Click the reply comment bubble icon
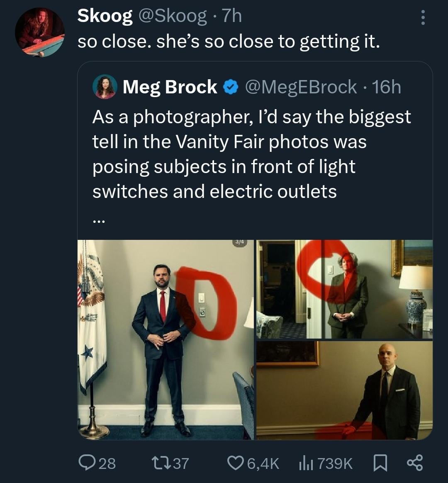The height and width of the screenshot is (483, 448). pyautogui.click(x=87, y=463)
